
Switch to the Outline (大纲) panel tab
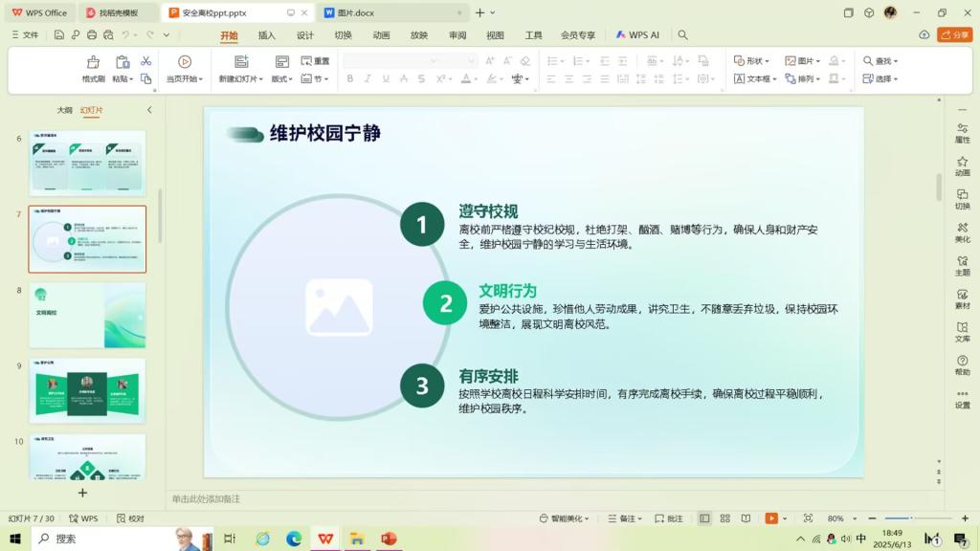pos(64,110)
